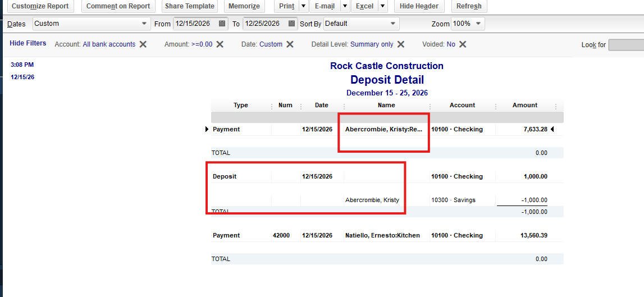
Task: Click the right row marker arrow after 7,633.28
Action: point(552,129)
